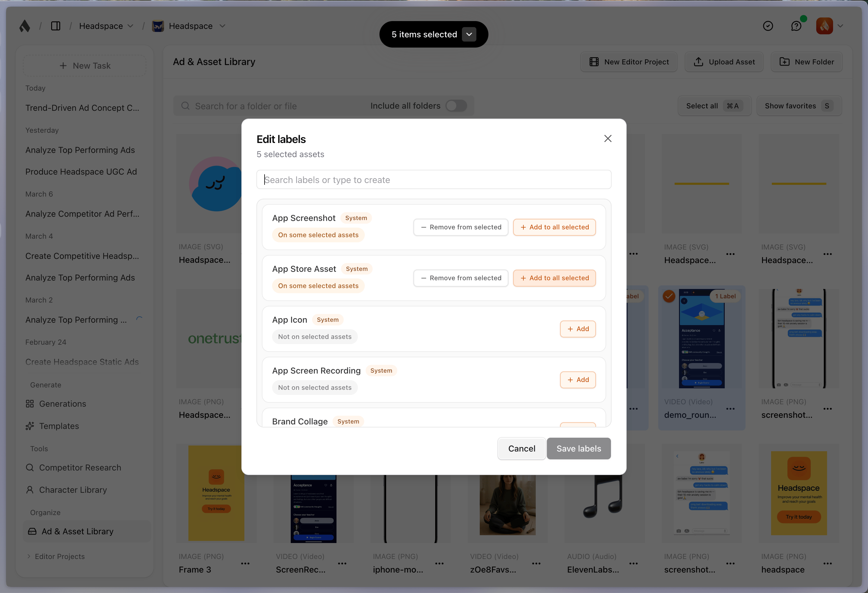
Task: Click the Ad & Asset Library tray icon
Action: coord(33,531)
